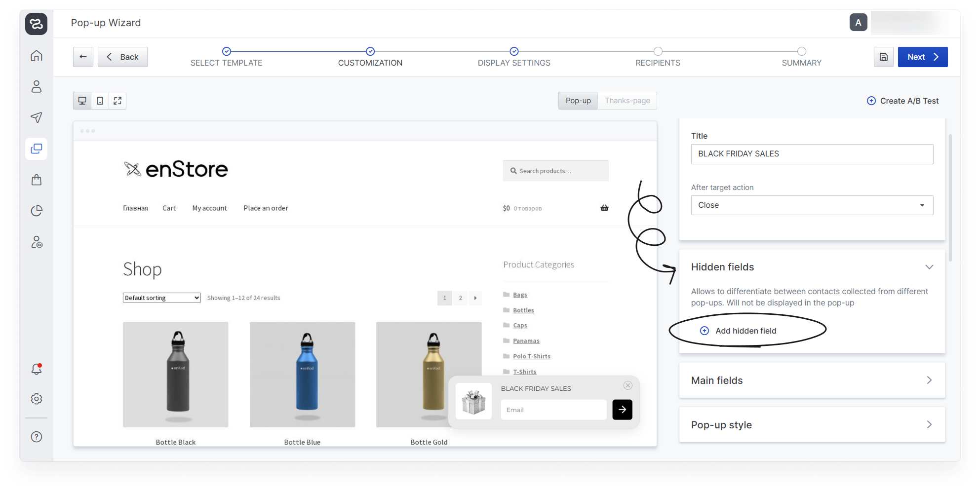Go to the Display Settings step
980x491 pixels.
coord(514,57)
